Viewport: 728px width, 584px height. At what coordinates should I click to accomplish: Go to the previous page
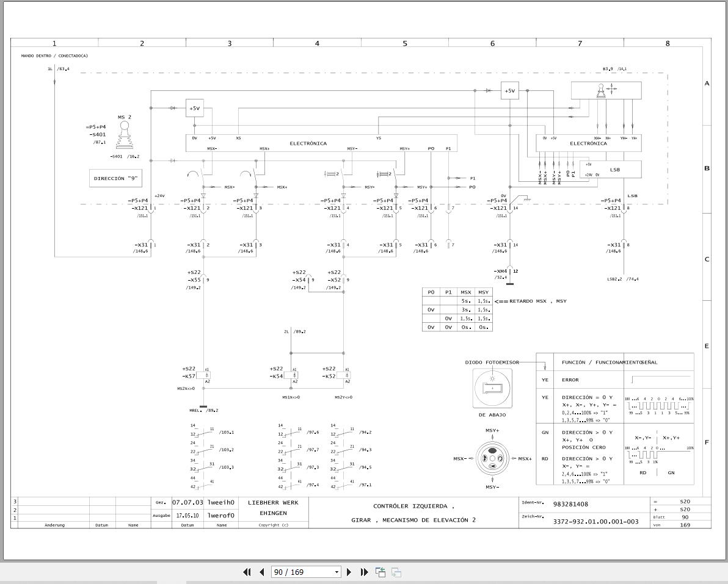point(261,572)
